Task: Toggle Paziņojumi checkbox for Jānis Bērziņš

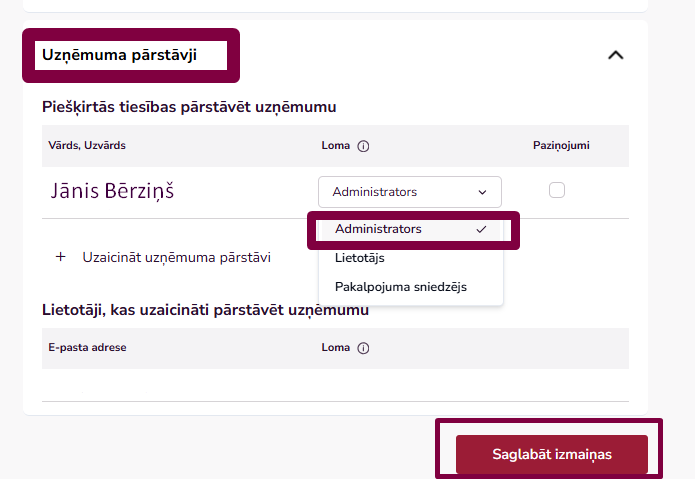Action: click(x=557, y=190)
